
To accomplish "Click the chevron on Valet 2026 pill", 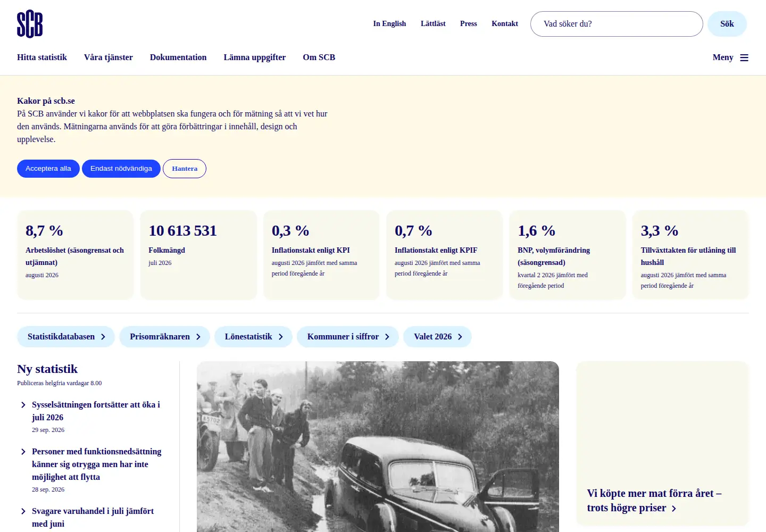I will tap(460, 337).
